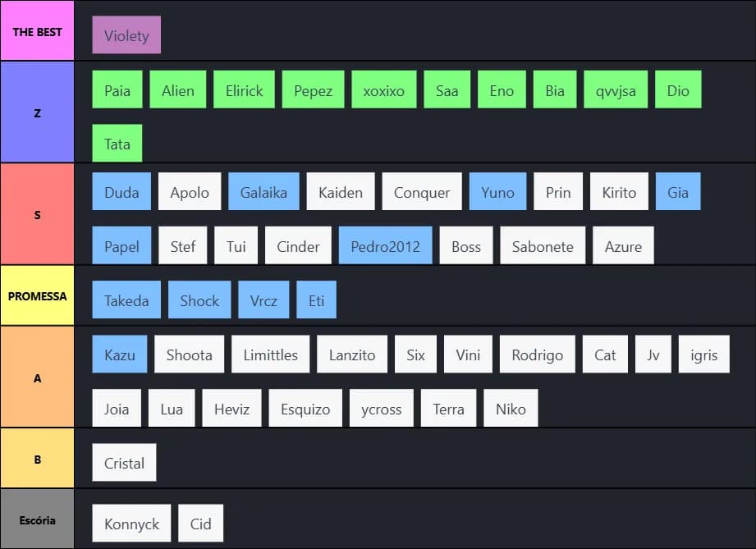Click the Limittles item

pos(270,355)
